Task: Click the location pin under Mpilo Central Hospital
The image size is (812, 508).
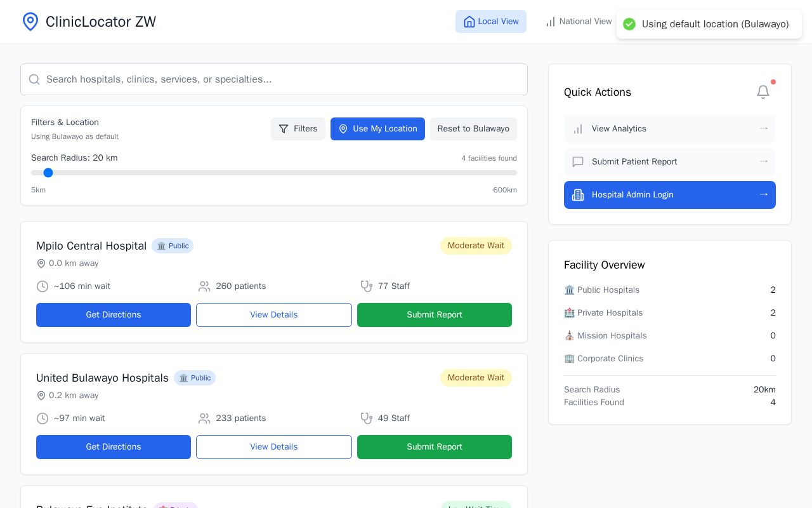Action: click(41, 264)
